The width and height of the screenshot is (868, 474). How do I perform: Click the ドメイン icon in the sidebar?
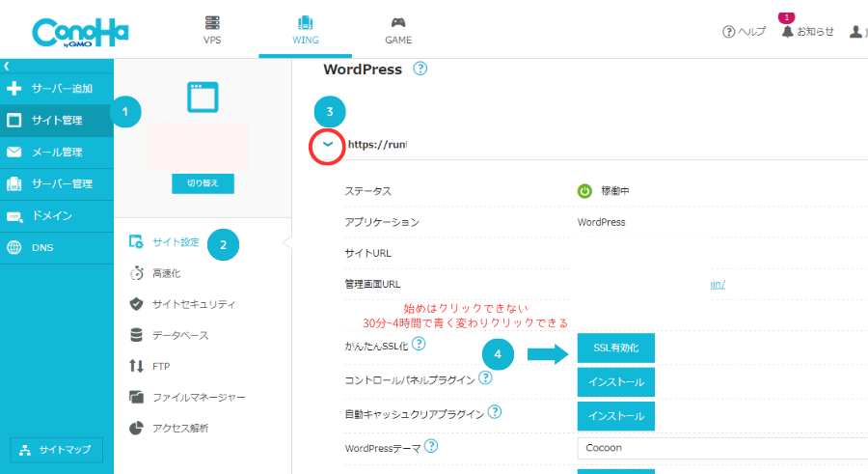pyautogui.click(x=14, y=217)
